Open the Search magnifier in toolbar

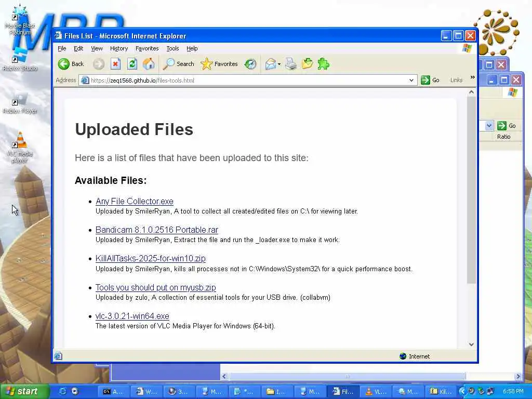[x=179, y=64]
